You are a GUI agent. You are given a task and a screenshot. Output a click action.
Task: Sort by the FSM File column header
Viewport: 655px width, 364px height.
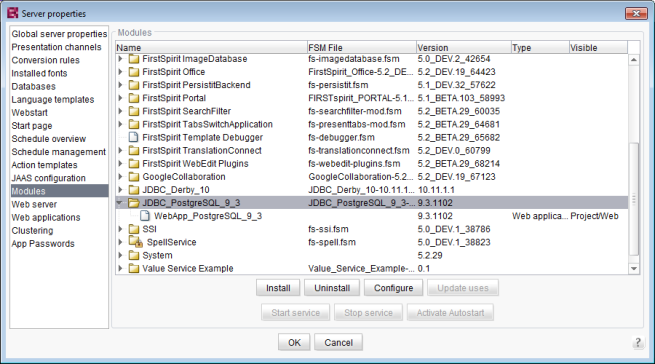click(x=362, y=48)
